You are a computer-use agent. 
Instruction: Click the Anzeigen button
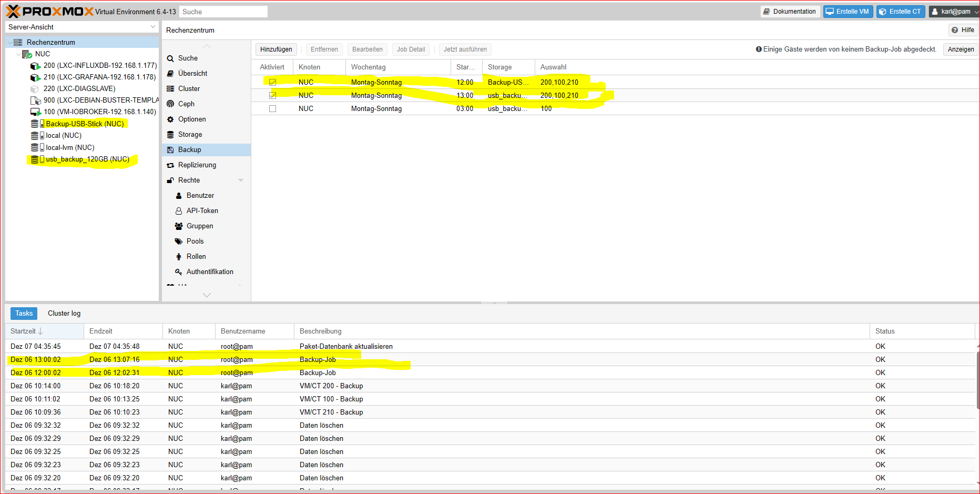[961, 49]
